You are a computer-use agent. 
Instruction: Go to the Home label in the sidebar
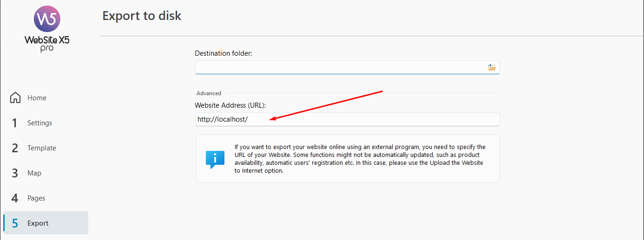click(37, 98)
